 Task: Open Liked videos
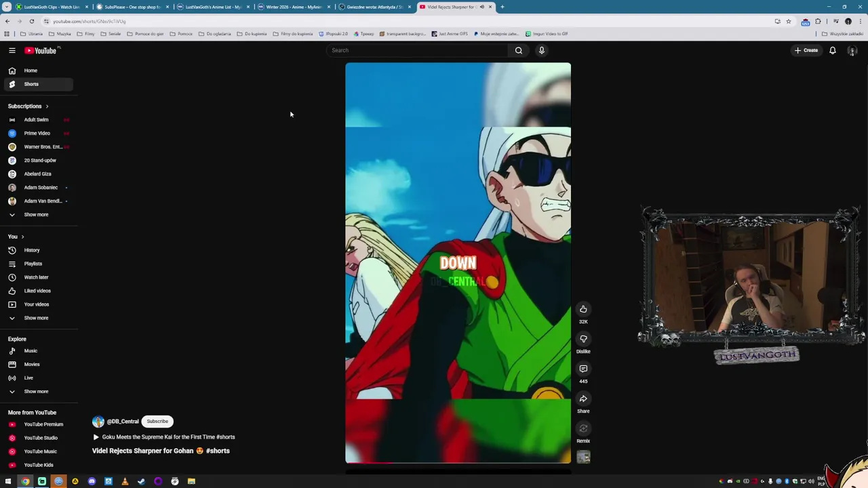pyautogui.click(x=39, y=291)
